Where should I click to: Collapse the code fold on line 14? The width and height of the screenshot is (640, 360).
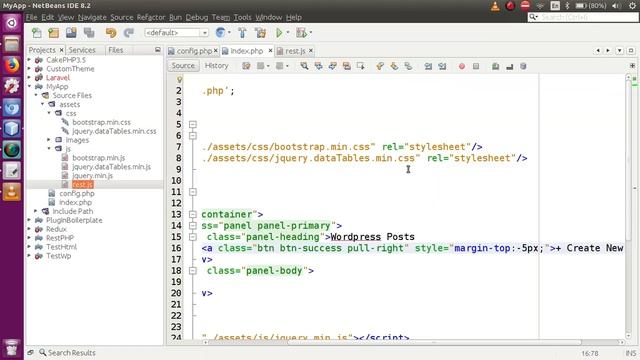[x=193, y=226]
